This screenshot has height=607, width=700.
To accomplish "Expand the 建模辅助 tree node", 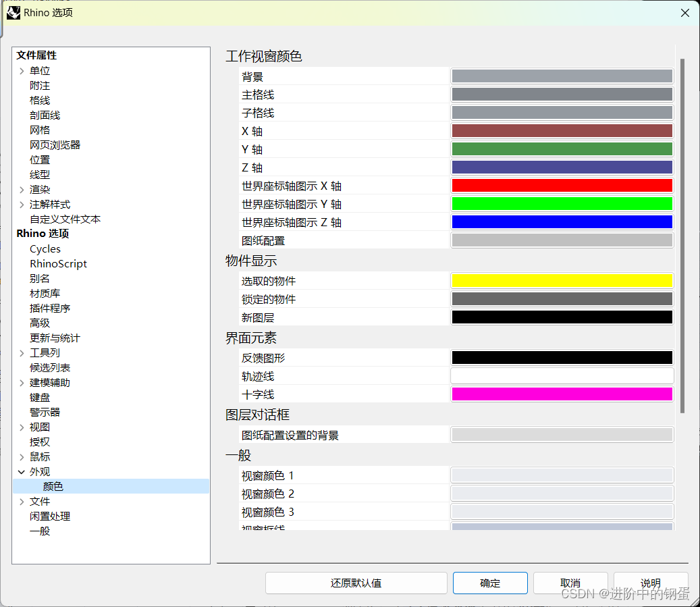I will point(22,383).
